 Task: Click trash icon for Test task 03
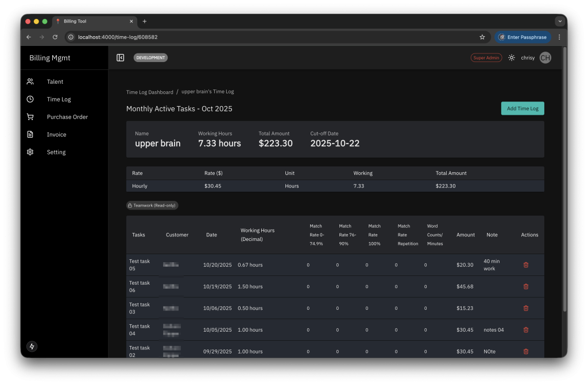click(525, 308)
